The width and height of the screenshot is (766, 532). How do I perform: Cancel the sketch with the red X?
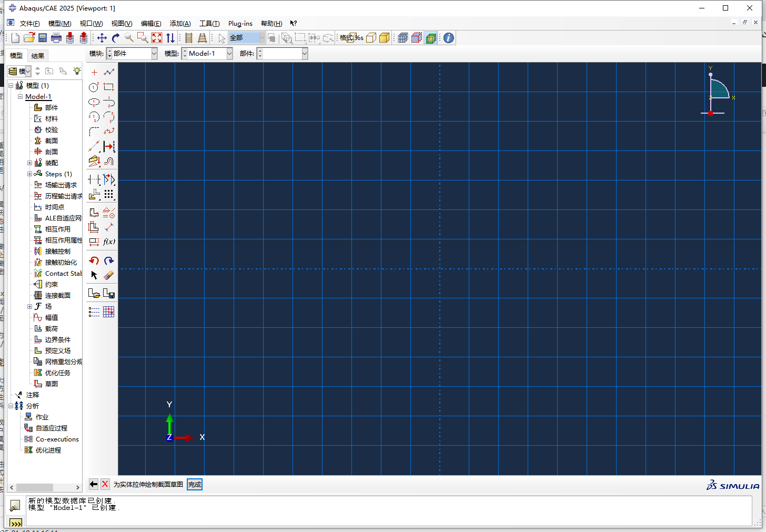point(105,484)
